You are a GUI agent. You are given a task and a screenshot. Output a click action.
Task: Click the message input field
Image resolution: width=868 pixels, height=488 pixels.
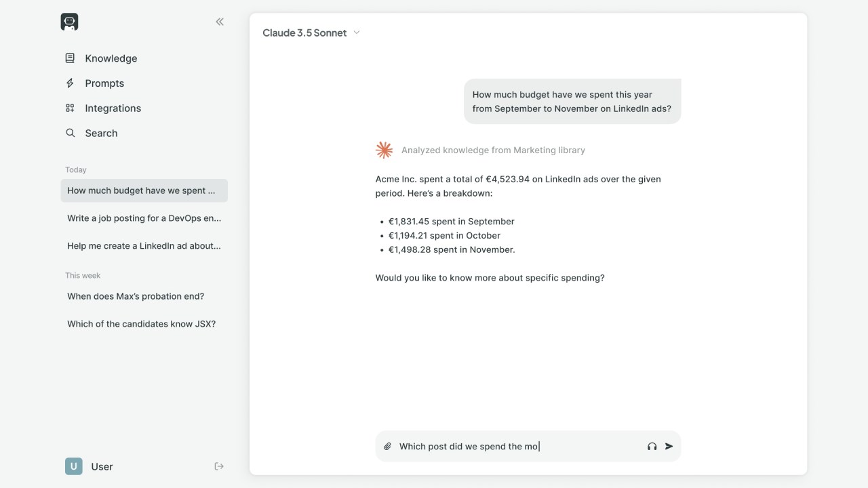(519, 447)
